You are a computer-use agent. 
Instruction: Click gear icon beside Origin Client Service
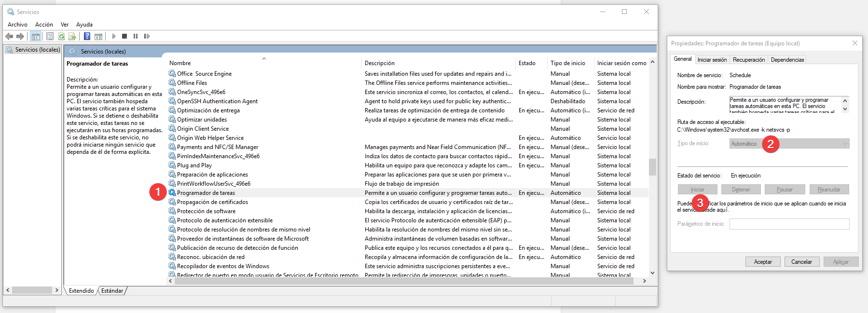[172, 128]
